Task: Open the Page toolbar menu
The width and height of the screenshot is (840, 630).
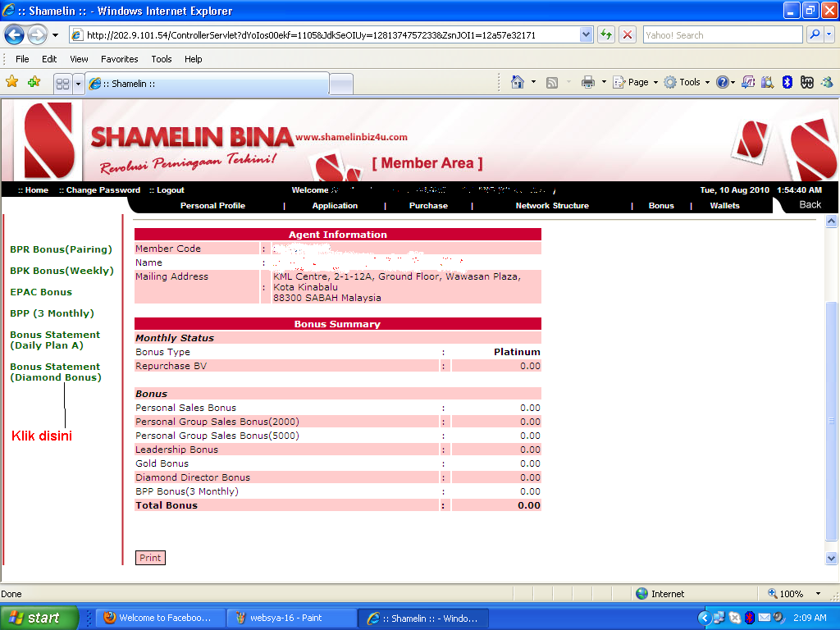Action: point(636,82)
